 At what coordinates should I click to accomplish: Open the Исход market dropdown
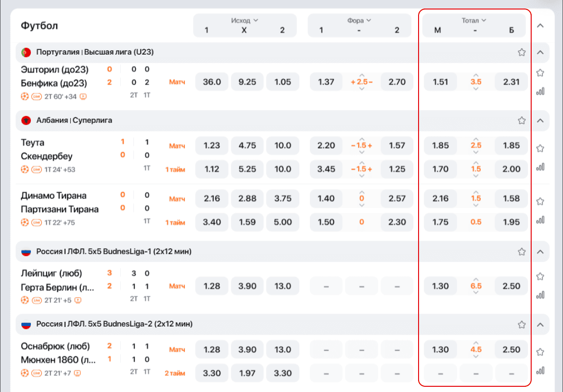click(x=244, y=20)
